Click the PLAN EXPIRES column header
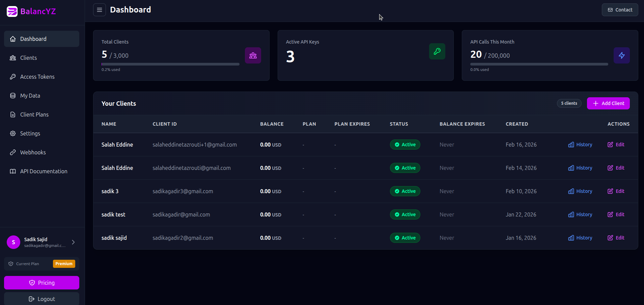The image size is (644, 305). pos(352,124)
